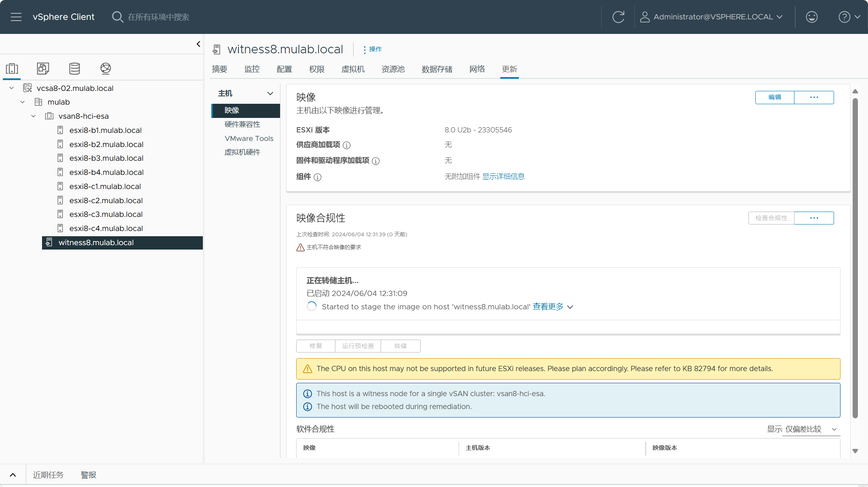Open the 映像合规性 more-actions ellipsis

pos(814,218)
